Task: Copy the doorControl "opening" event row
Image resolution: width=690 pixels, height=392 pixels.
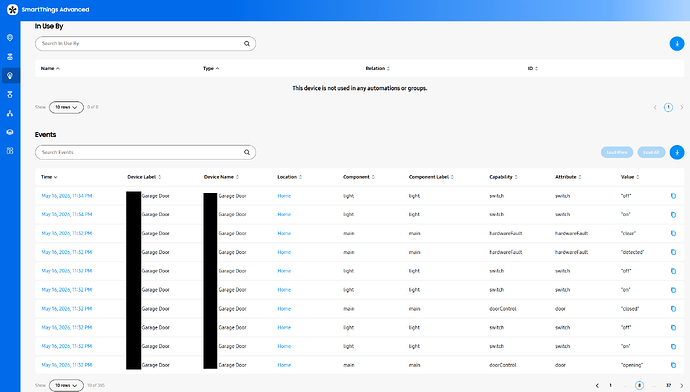Action: click(673, 365)
